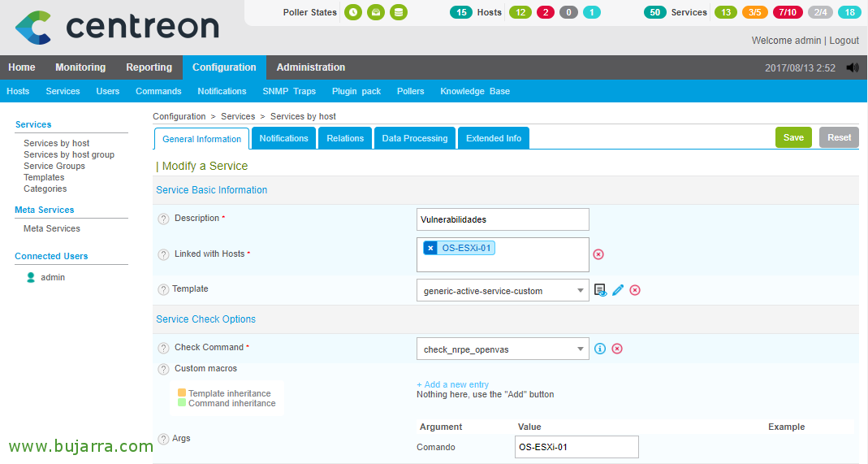Show check command info icon
The width and height of the screenshot is (868, 464).
pos(600,349)
